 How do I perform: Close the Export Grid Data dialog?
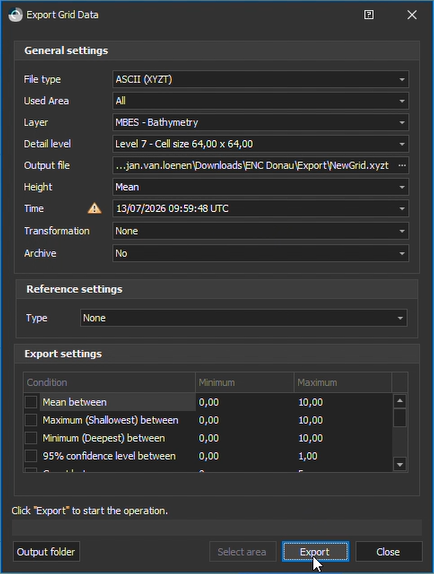412,15
